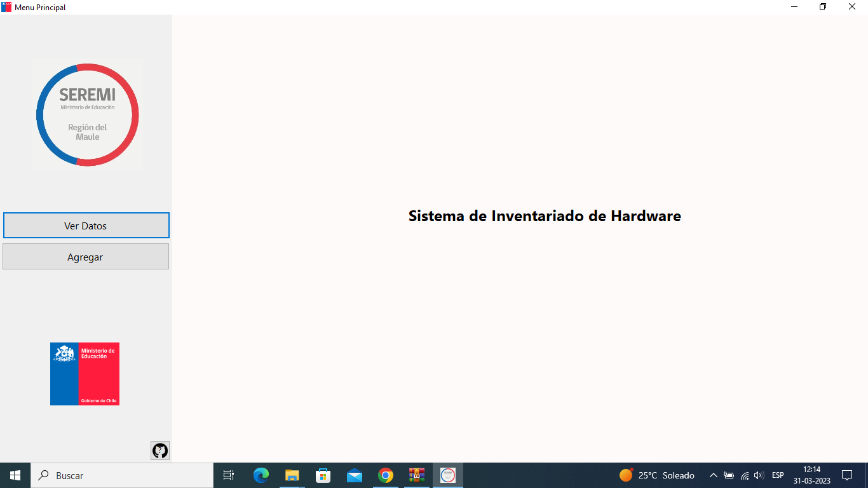The image size is (868, 488).
Task: Open the ESP language switcher
Action: [776, 475]
